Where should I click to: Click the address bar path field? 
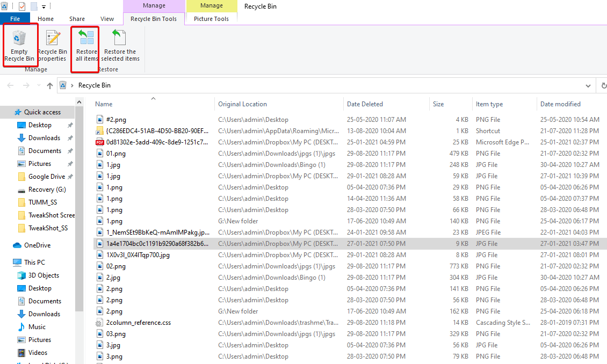pyautogui.click(x=322, y=85)
